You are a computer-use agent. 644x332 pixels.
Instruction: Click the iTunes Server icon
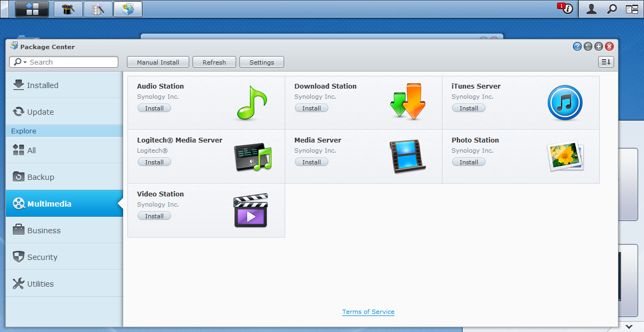pos(565,102)
